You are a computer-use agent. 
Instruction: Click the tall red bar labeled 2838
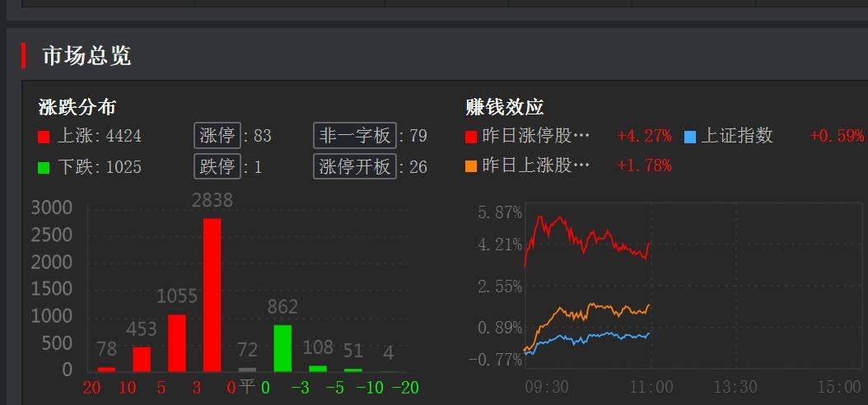[212, 295]
